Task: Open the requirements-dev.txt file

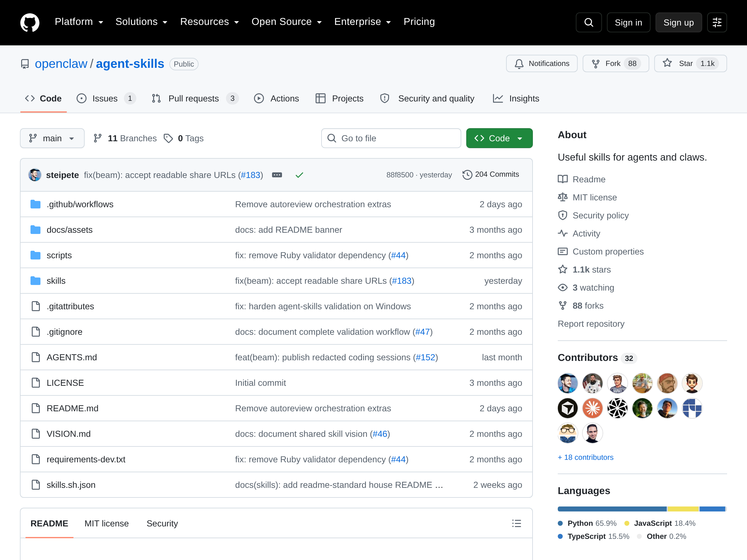Action: coord(86,459)
